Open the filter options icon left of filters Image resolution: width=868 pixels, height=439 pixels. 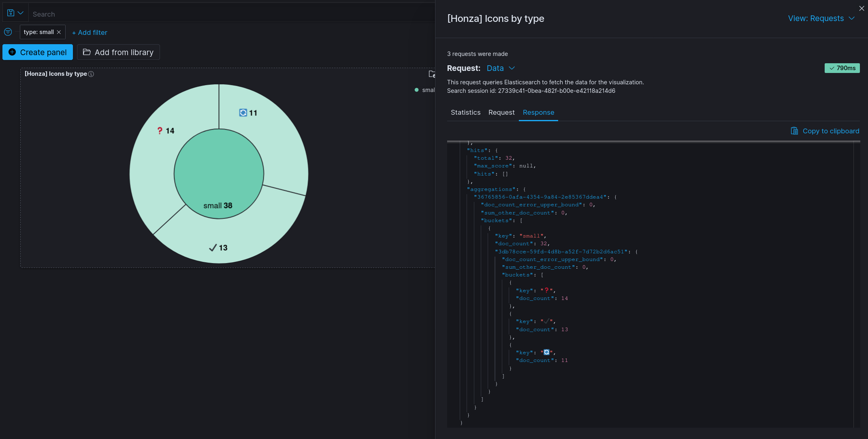tap(8, 32)
